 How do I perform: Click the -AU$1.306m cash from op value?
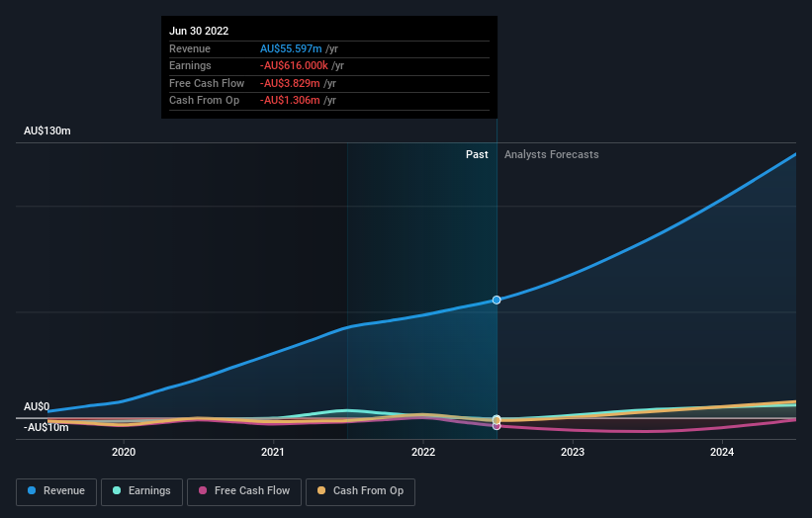(x=290, y=101)
